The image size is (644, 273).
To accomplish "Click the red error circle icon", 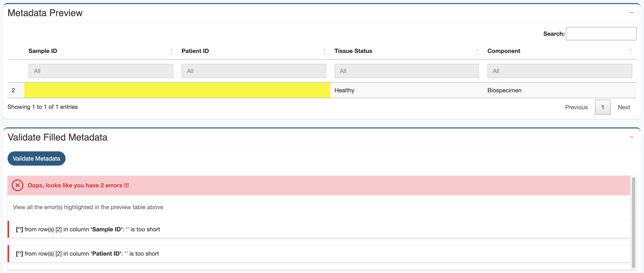I will tap(18, 185).
